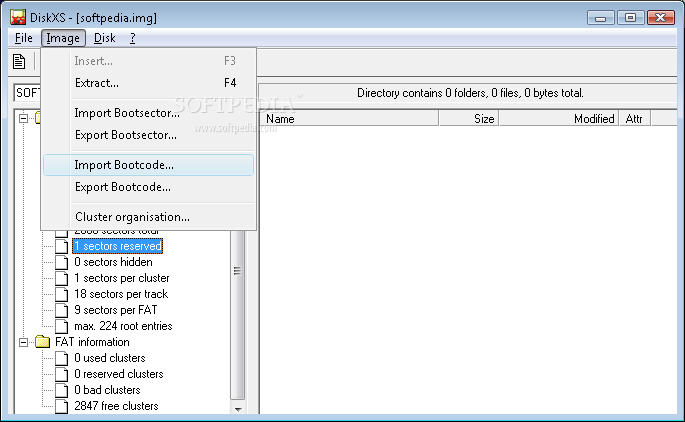Screen dimensions: 685x422
Task: Select "0 bad clusters" item
Action: click(x=107, y=390)
